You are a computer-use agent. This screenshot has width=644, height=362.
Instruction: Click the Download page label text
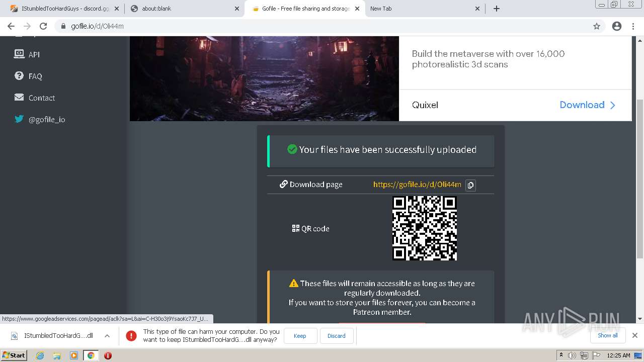click(x=316, y=185)
